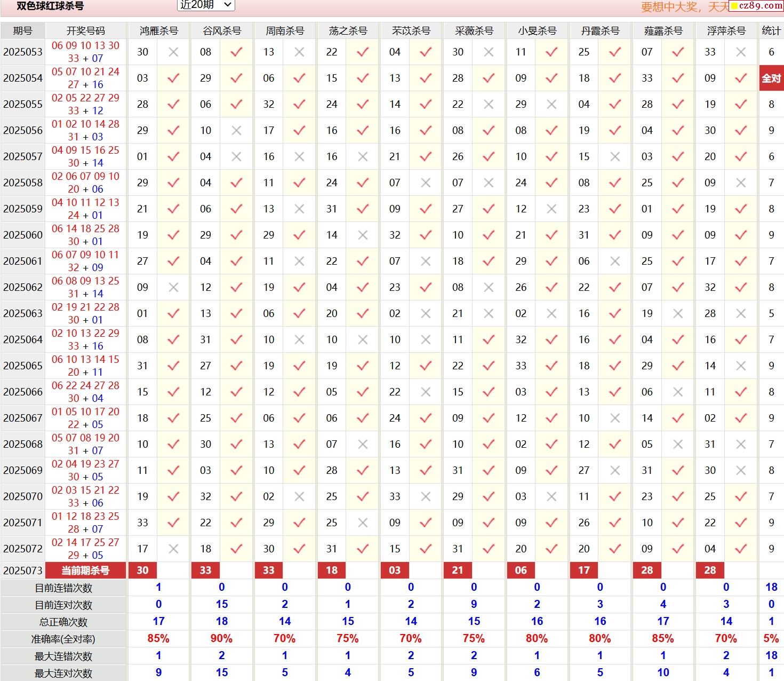Click the X mark for 丹霞杀号 in row 2025057

[615, 156]
